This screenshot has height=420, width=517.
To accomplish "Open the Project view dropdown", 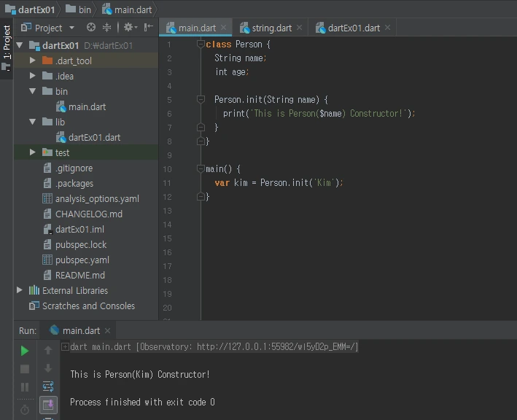I will [x=71, y=28].
